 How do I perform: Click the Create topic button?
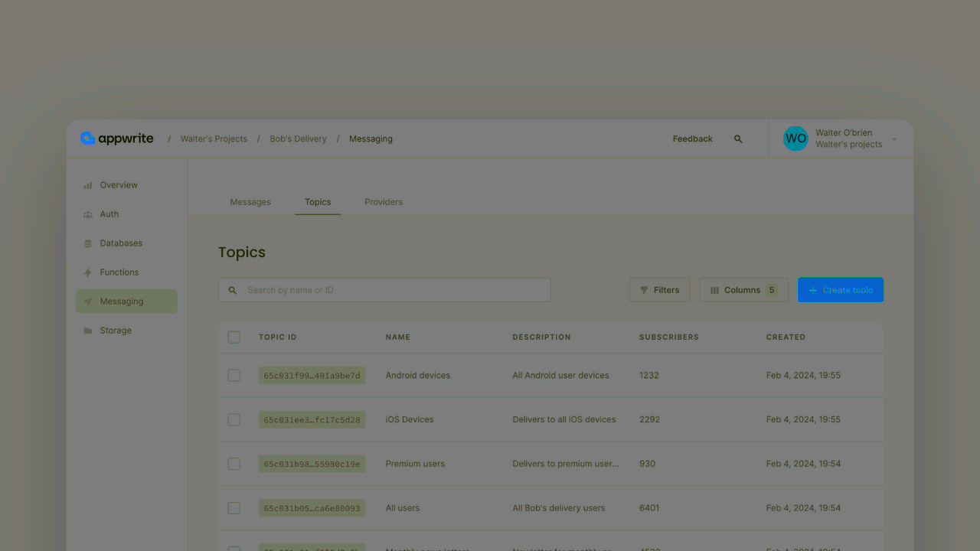(x=840, y=290)
